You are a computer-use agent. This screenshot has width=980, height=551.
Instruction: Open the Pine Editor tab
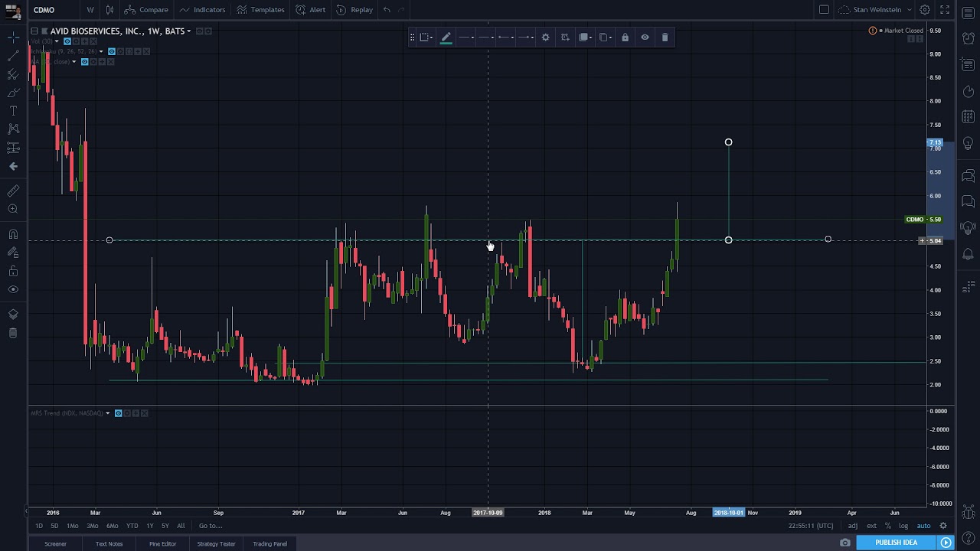(162, 543)
